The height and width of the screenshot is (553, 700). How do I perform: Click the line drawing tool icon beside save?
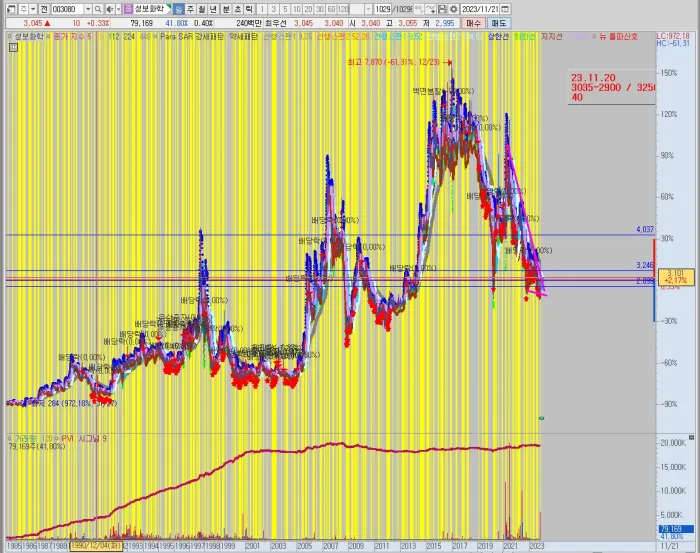click(x=430, y=9)
